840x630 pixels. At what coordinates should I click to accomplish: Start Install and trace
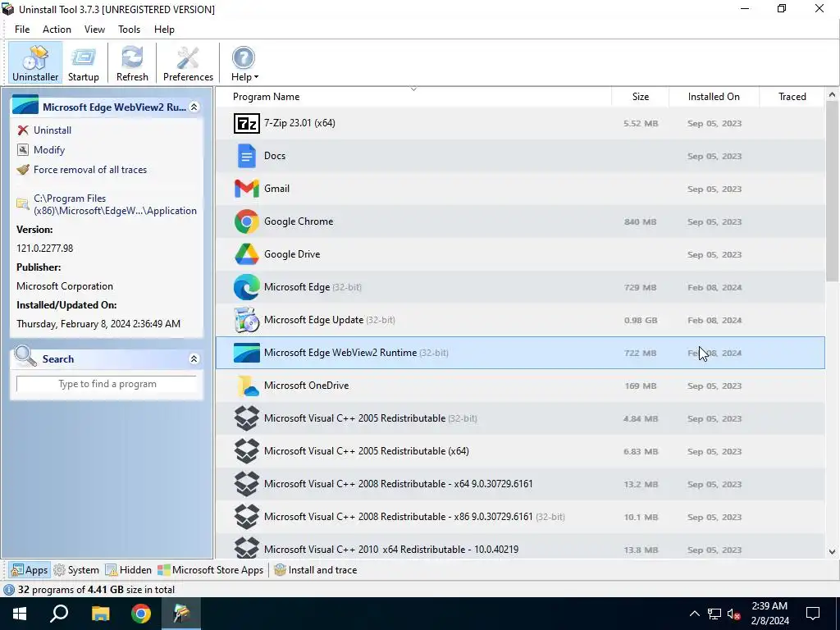click(x=316, y=570)
